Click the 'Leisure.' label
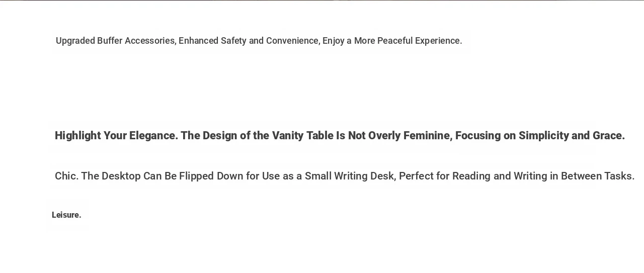This screenshot has width=644, height=273. [x=66, y=215]
